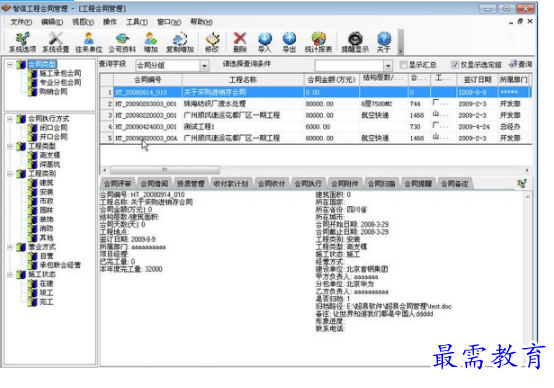Click the 提醒显示 toolbar icon
This screenshot has width=554, height=388.
[x=355, y=42]
